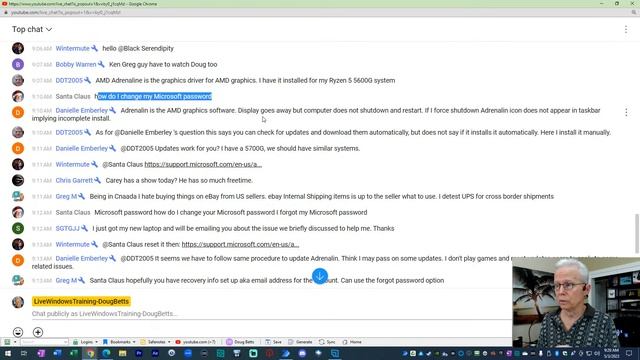Click 'Carey has a show today?' message
Screen dimensions: 640x360
(x=179, y=180)
